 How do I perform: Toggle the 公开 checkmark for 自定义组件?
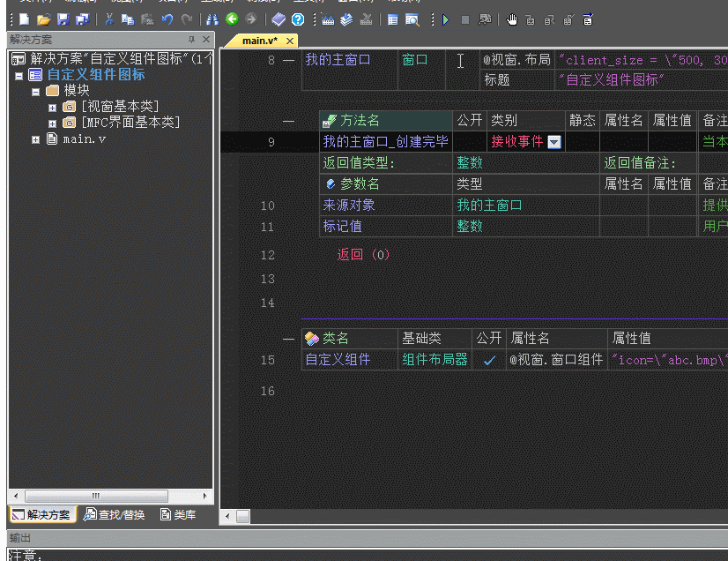[489, 360]
